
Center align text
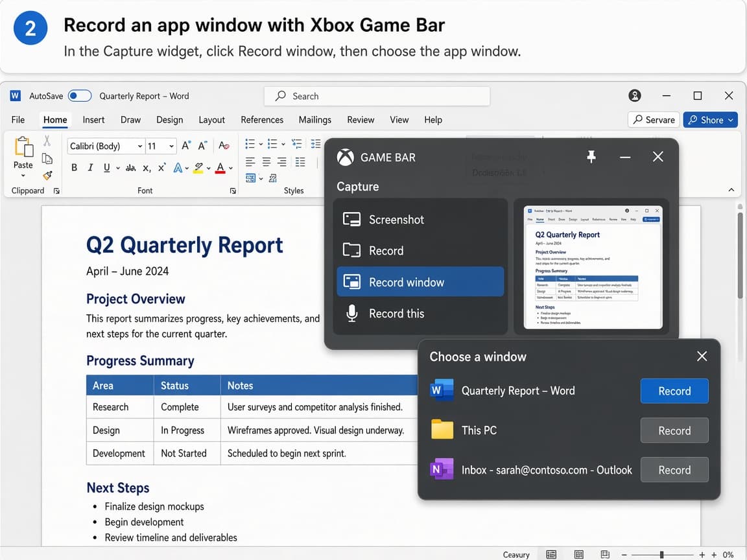(267, 162)
